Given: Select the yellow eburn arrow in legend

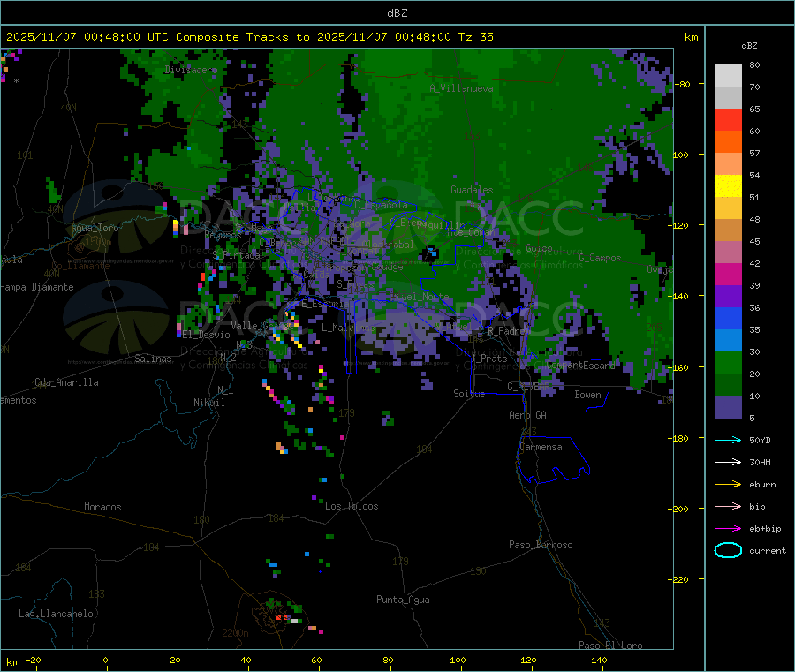Looking at the screenshot, I should click(x=728, y=485).
